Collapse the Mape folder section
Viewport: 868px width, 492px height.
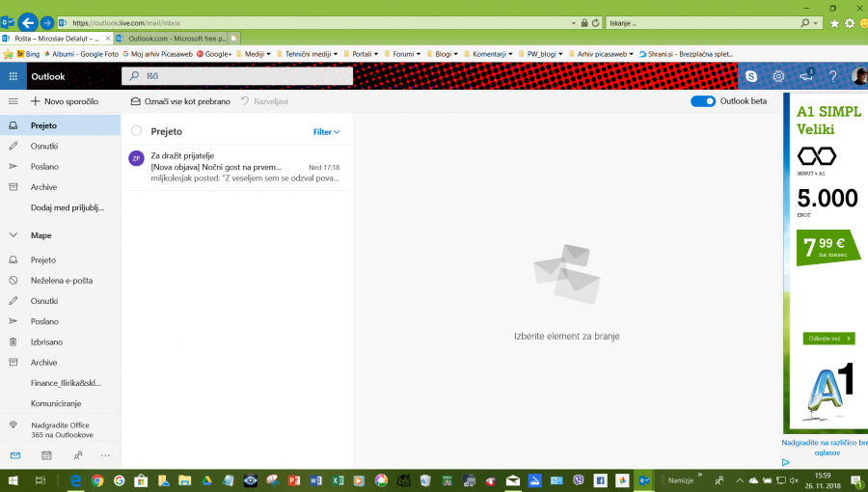click(14, 234)
